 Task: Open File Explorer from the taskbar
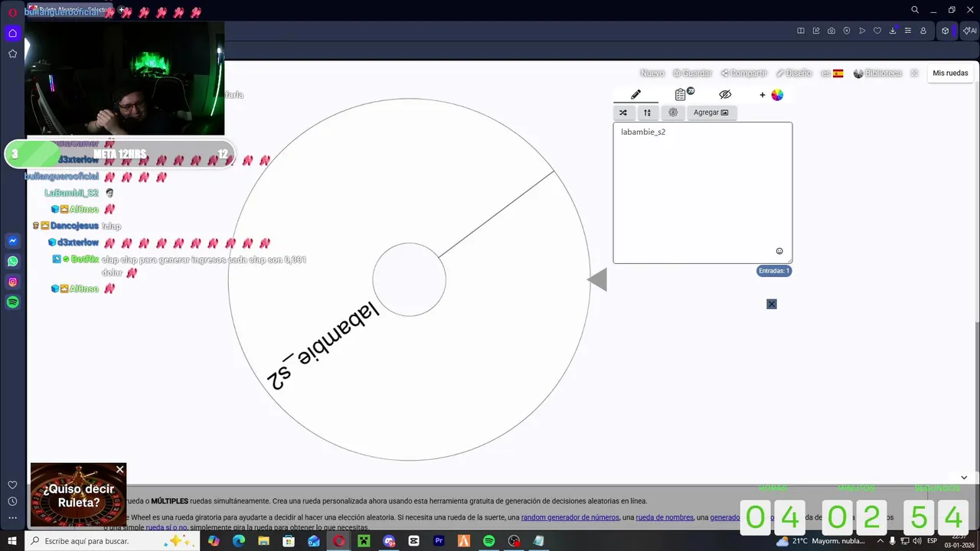(263, 541)
